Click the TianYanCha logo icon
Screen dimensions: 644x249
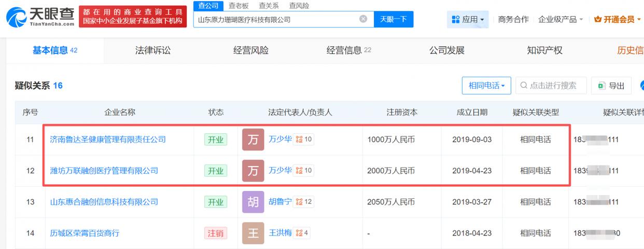coord(16,17)
